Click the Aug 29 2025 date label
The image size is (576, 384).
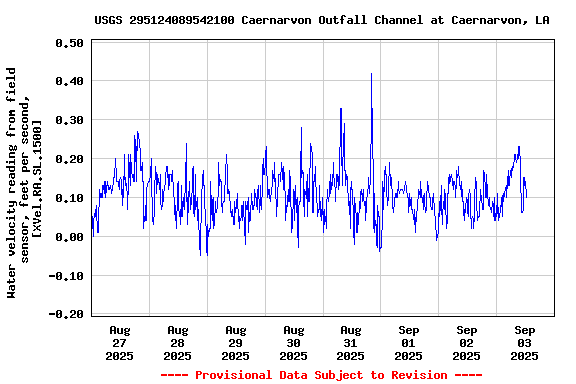(235, 343)
